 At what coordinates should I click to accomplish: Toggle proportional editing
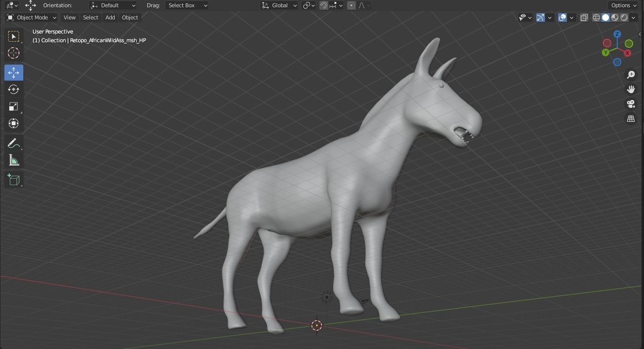point(351,5)
